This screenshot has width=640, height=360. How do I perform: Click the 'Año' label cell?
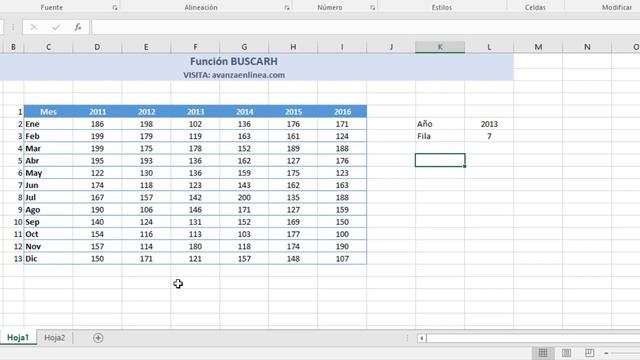(440, 124)
